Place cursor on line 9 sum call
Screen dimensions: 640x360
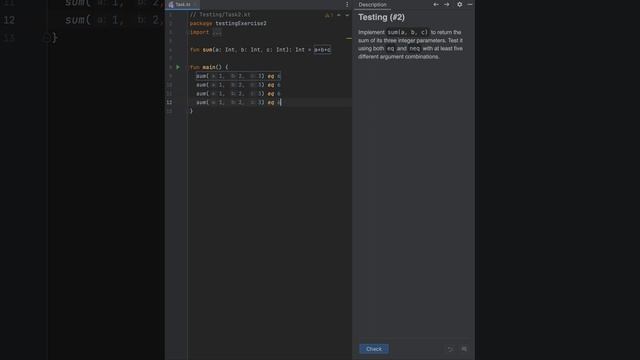[238, 76]
